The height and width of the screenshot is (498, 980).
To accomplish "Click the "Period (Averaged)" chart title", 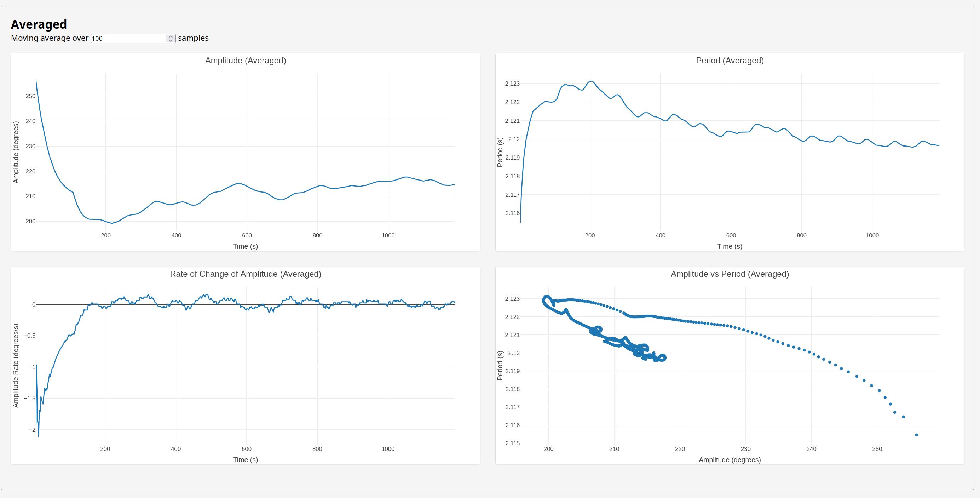I will [x=729, y=61].
